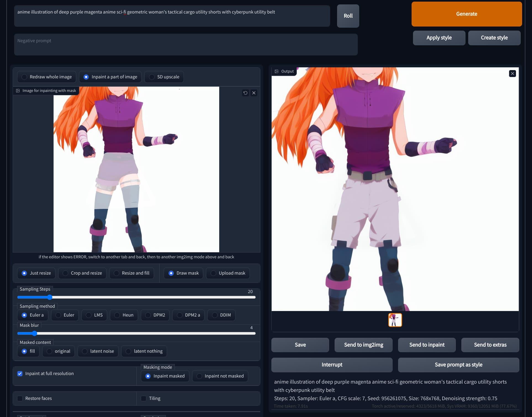Image resolution: width=532 pixels, height=417 pixels.
Task: Click the reset mask undo icon
Action: point(245,93)
